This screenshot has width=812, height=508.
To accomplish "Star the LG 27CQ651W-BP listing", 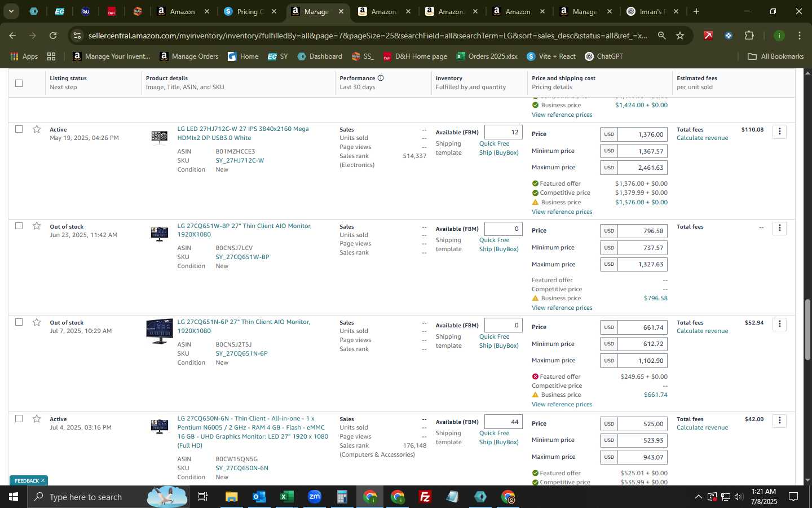I will coord(37,226).
